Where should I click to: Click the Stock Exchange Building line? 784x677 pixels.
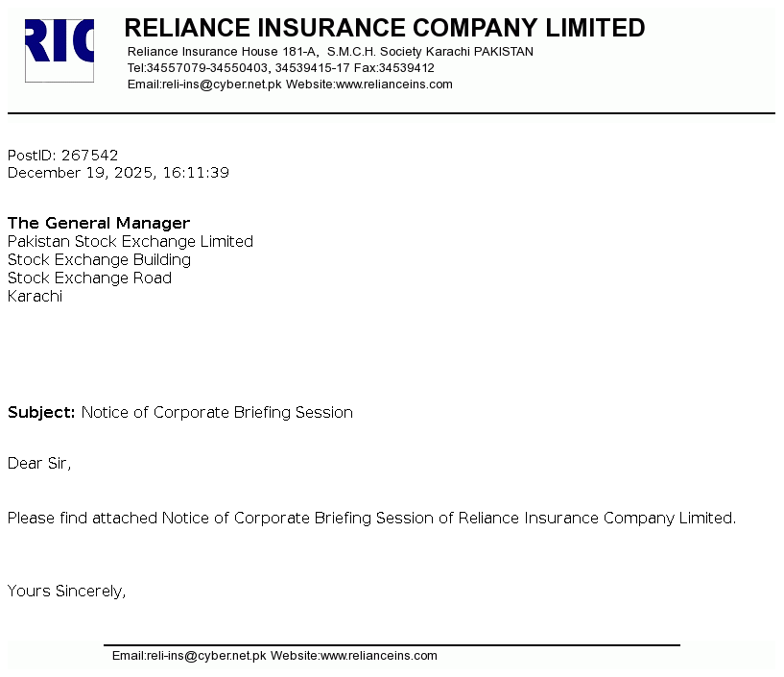pyautogui.click(x=100, y=260)
